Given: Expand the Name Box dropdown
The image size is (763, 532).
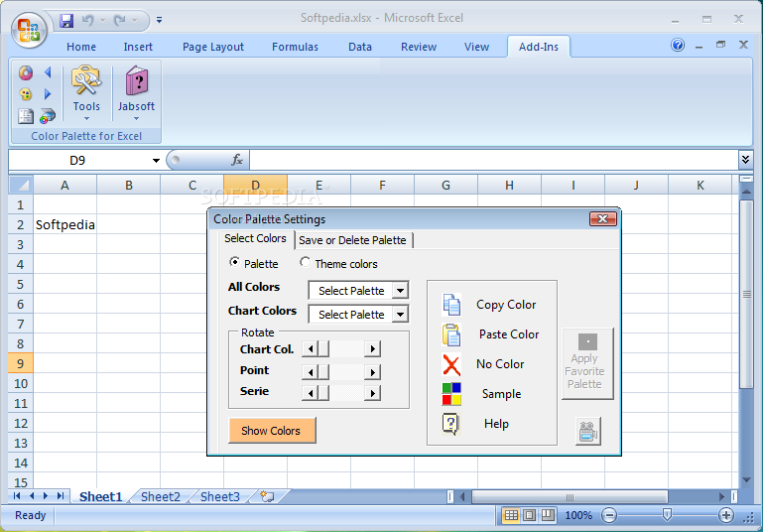Looking at the screenshot, I should coord(156,160).
